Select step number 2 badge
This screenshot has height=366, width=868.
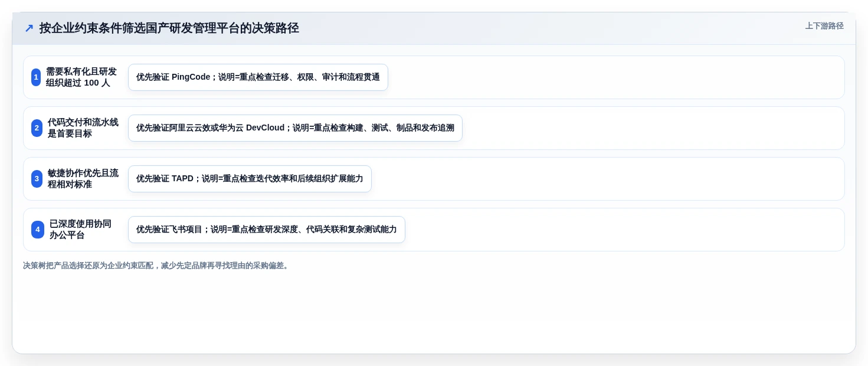[x=37, y=128]
